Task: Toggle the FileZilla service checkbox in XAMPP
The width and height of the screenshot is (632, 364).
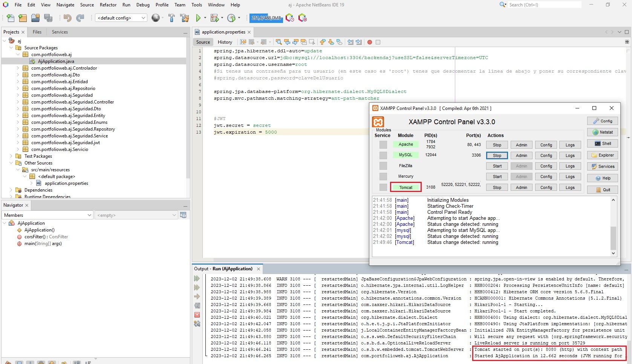Action: click(383, 166)
